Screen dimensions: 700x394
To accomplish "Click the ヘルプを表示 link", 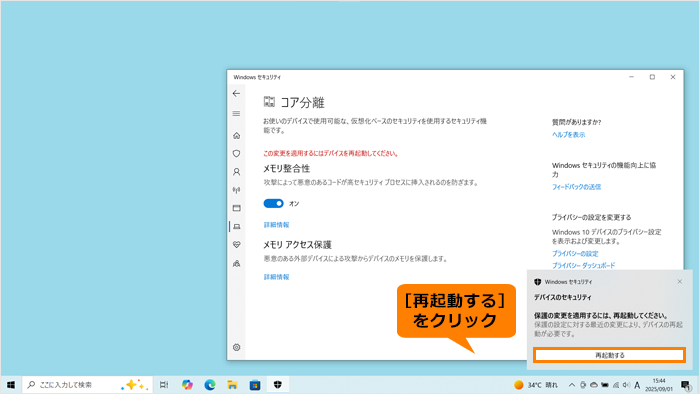I will tap(568, 135).
